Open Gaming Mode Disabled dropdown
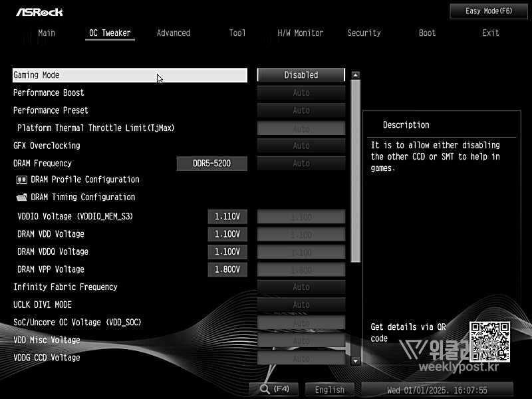This screenshot has height=399, width=532. [301, 75]
